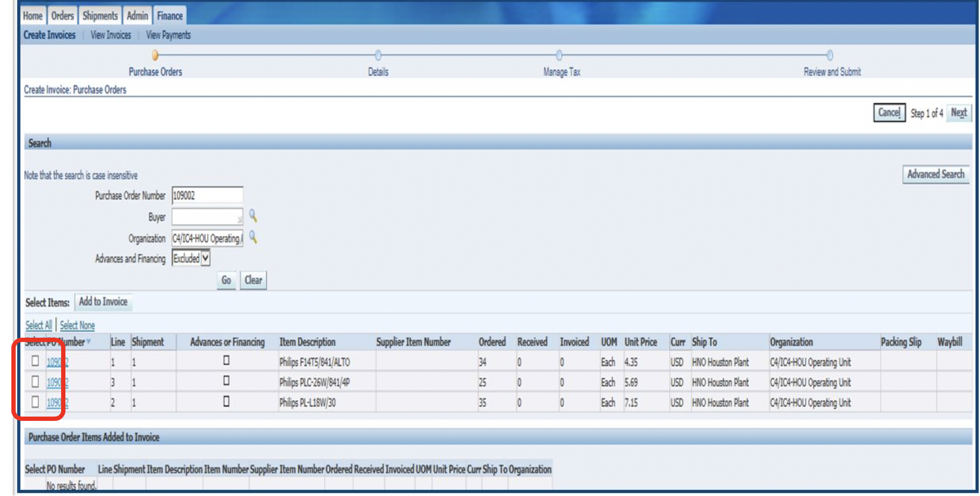The image size is (980, 496).
Task: Toggle Advances or Financing box for Philips PL-L18W/30
Action: (x=227, y=401)
